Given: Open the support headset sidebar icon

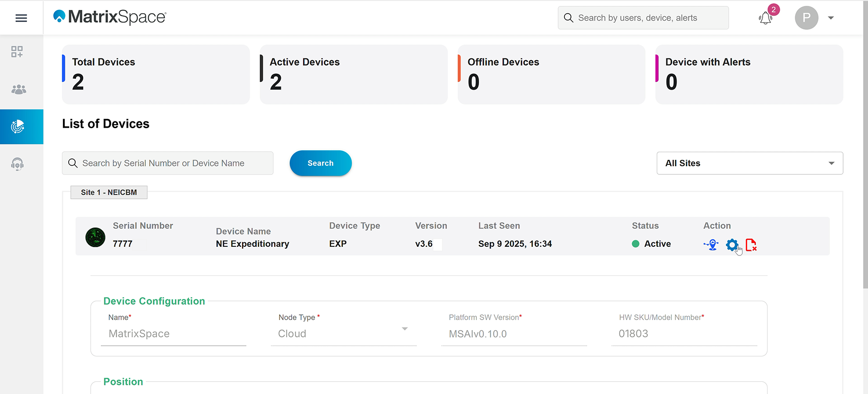Looking at the screenshot, I should tap(17, 164).
